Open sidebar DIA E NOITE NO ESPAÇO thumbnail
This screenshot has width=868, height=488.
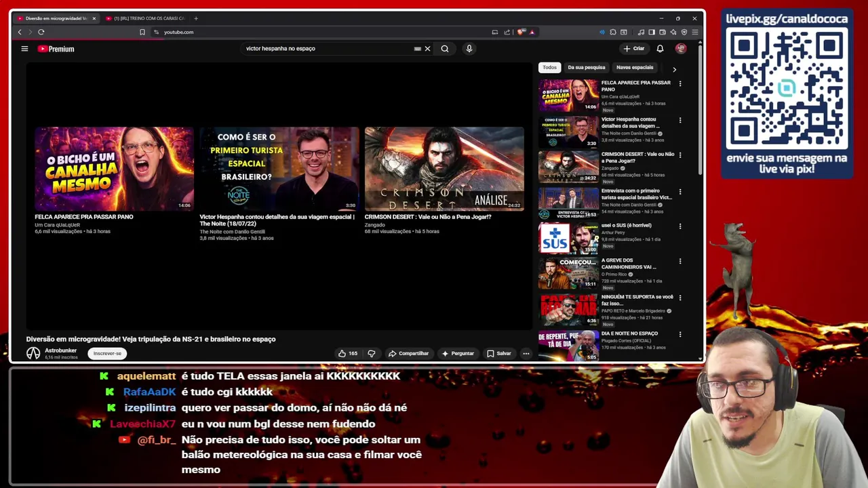(568, 345)
